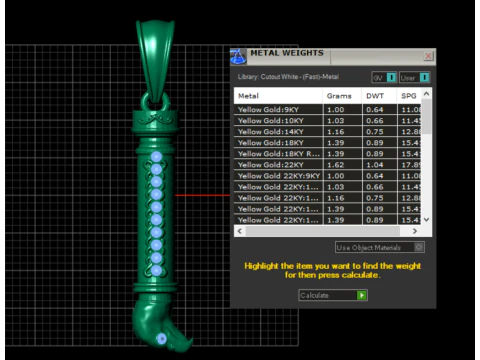The width and height of the screenshot is (480, 360).
Task: Click the pendant bail in the viewport
Action: click(x=155, y=60)
